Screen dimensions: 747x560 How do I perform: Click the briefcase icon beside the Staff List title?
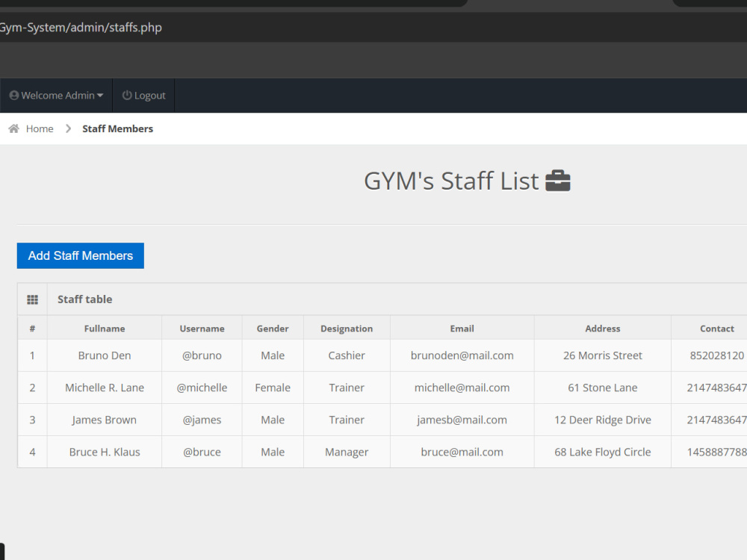coord(558,181)
